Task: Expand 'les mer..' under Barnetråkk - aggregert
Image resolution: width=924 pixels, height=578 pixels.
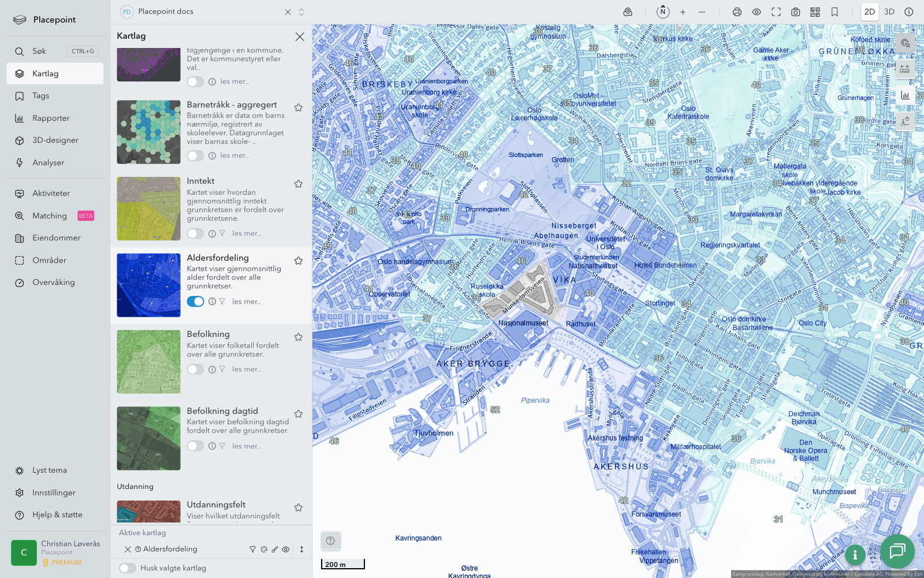Action: pos(234,155)
